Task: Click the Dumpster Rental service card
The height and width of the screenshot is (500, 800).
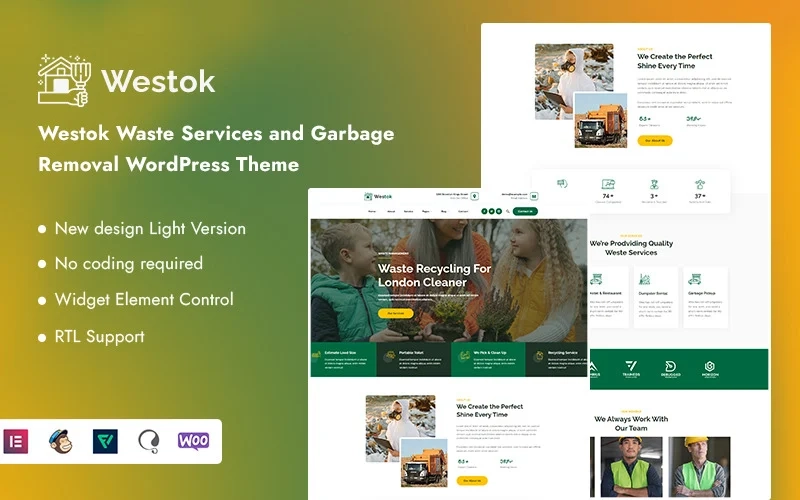Action: click(656, 297)
